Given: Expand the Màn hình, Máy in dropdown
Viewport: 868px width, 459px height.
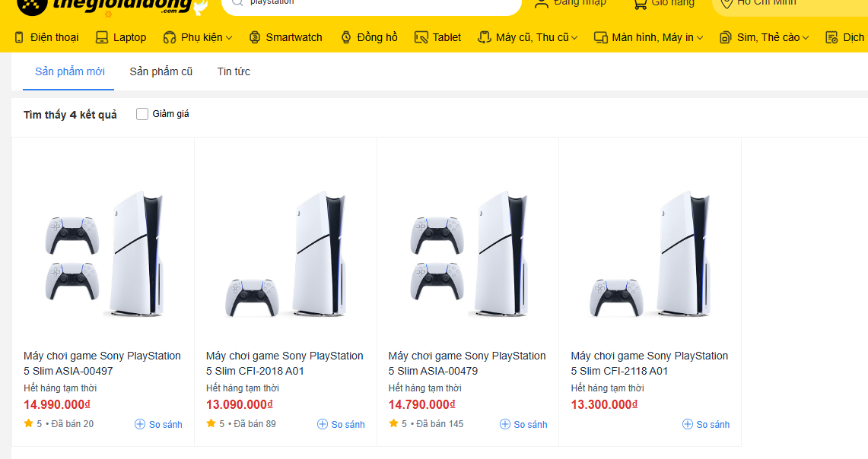Looking at the screenshot, I should point(700,37).
